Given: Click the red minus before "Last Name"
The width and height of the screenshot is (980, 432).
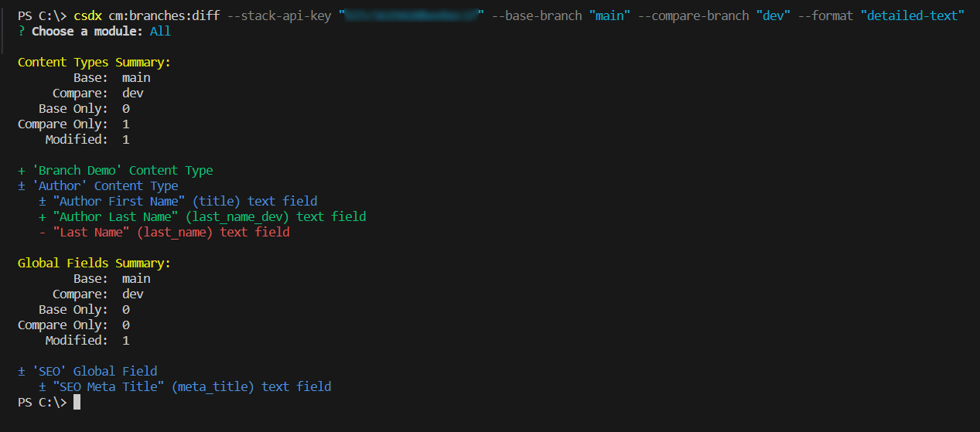Looking at the screenshot, I should pos(43,232).
